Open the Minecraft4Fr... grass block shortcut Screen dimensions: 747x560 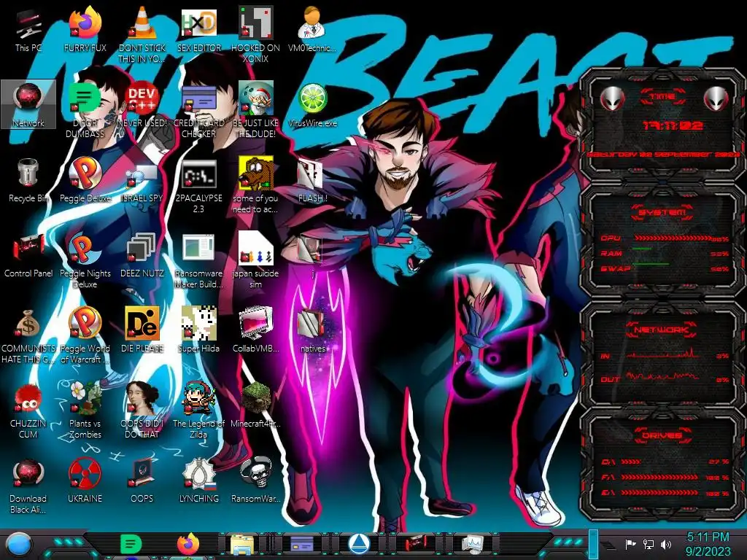coord(255,404)
